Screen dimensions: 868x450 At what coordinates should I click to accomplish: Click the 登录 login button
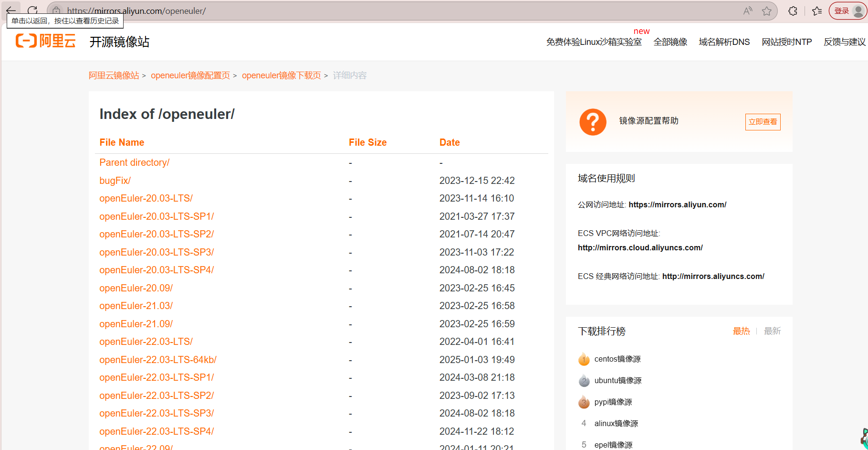[x=847, y=11]
